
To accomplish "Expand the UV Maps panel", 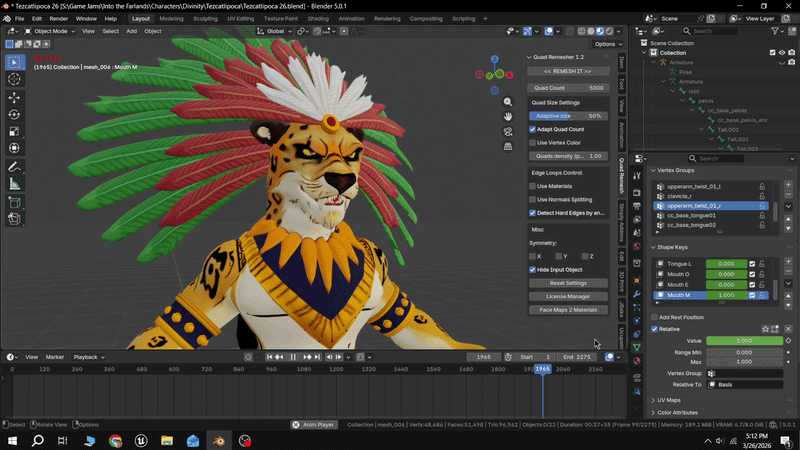I will (653, 401).
